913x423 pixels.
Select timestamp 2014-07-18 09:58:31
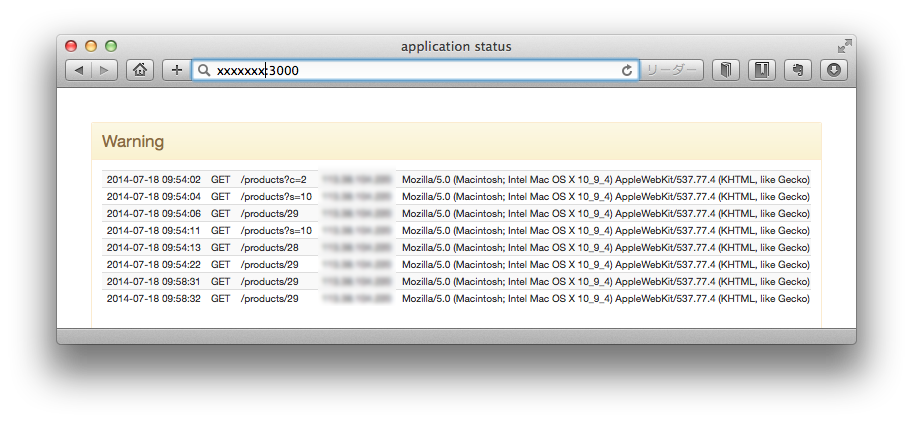pyautogui.click(x=154, y=281)
